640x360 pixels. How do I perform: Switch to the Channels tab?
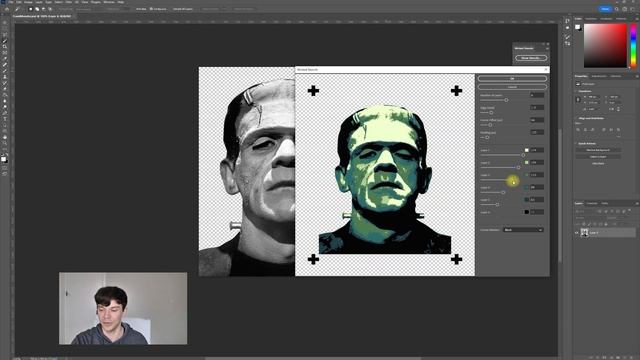[x=592, y=203]
